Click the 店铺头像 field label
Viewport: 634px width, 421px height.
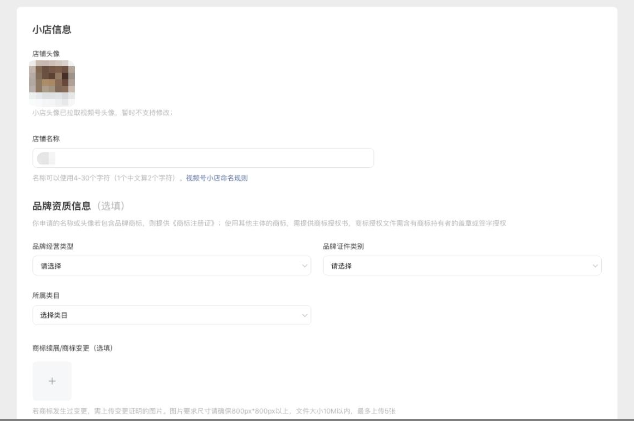click(46, 52)
